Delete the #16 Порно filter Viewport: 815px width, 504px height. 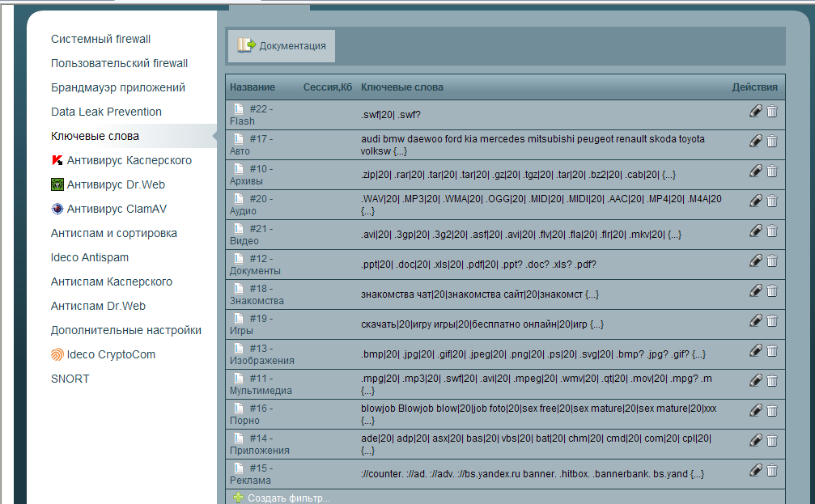coord(772,410)
